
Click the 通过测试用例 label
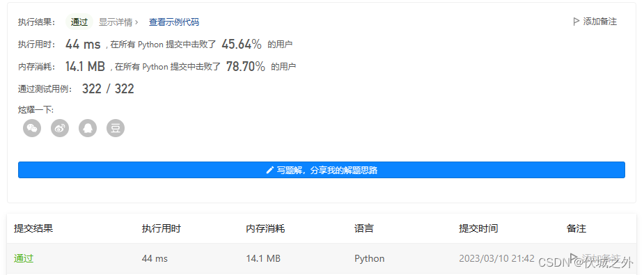pyautogui.click(x=45, y=89)
